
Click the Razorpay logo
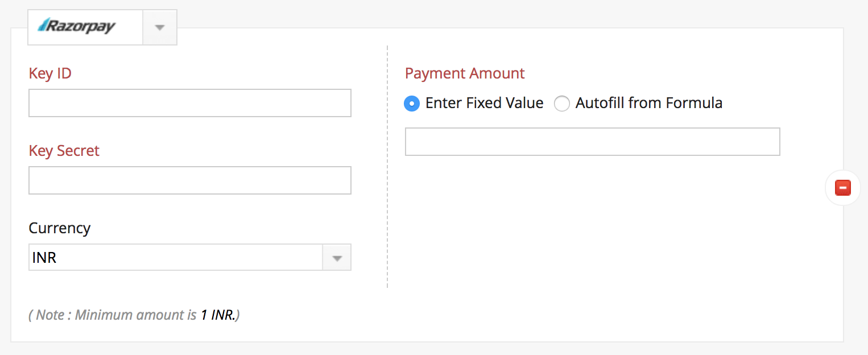coord(77,27)
